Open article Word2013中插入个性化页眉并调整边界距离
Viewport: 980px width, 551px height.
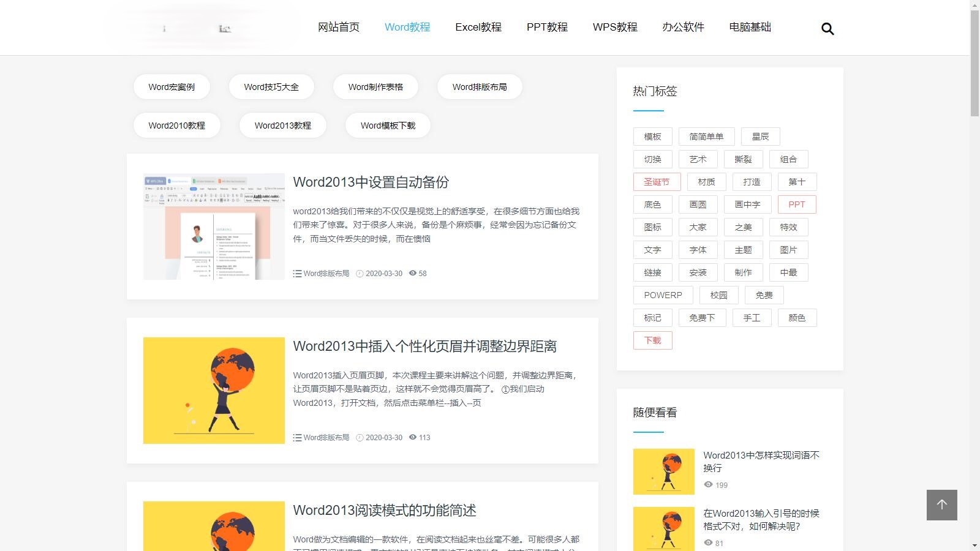[425, 346]
